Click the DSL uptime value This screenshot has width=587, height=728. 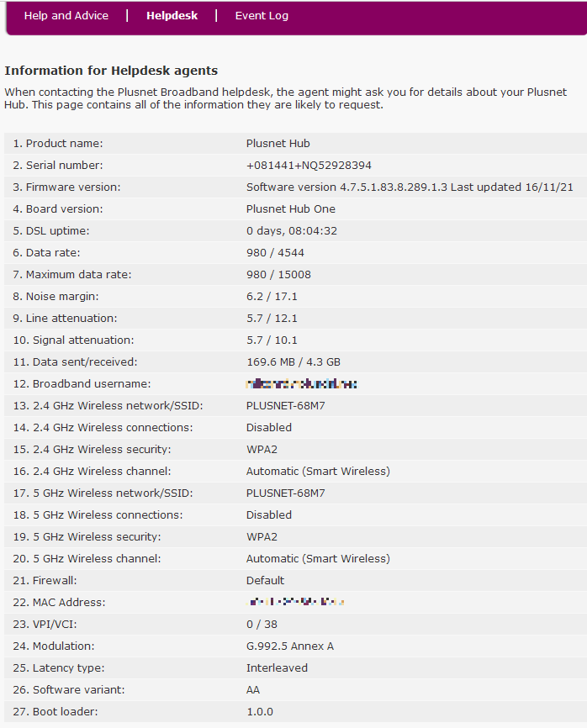(282, 230)
